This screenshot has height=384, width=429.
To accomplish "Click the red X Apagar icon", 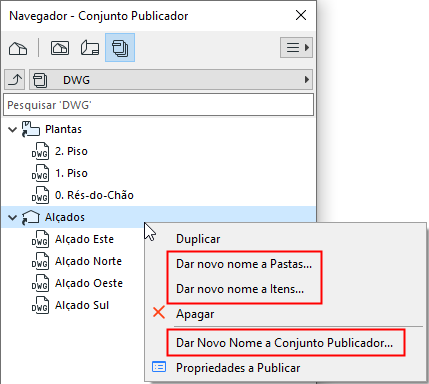I will click(159, 313).
